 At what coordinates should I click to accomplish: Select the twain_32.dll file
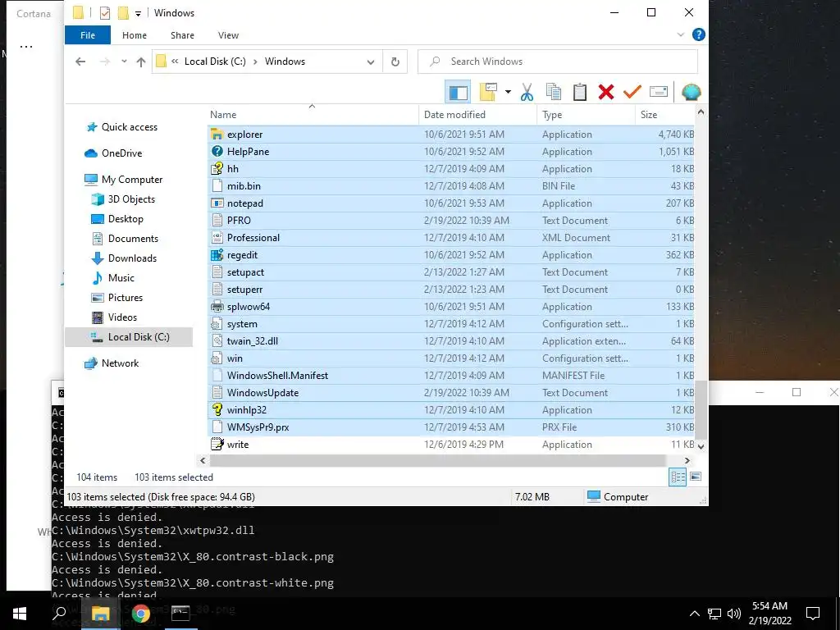[450, 341]
